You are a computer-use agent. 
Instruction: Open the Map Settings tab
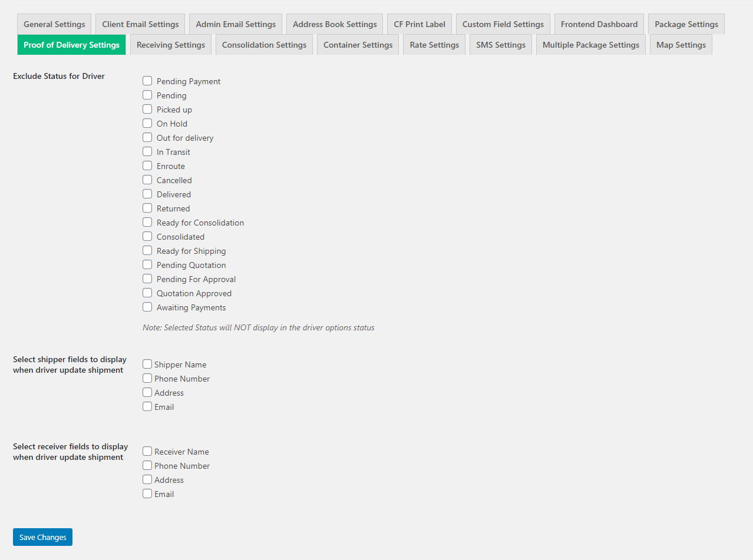(x=681, y=45)
